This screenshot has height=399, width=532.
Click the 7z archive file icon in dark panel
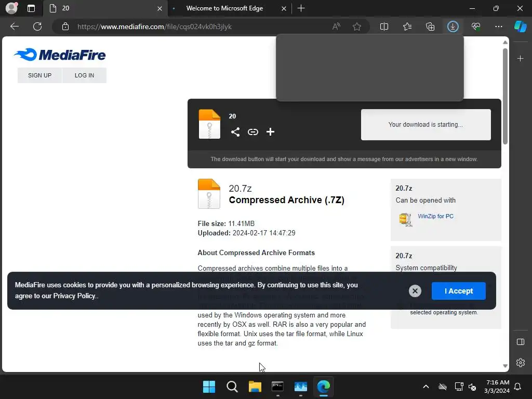(x=209, y=124)
